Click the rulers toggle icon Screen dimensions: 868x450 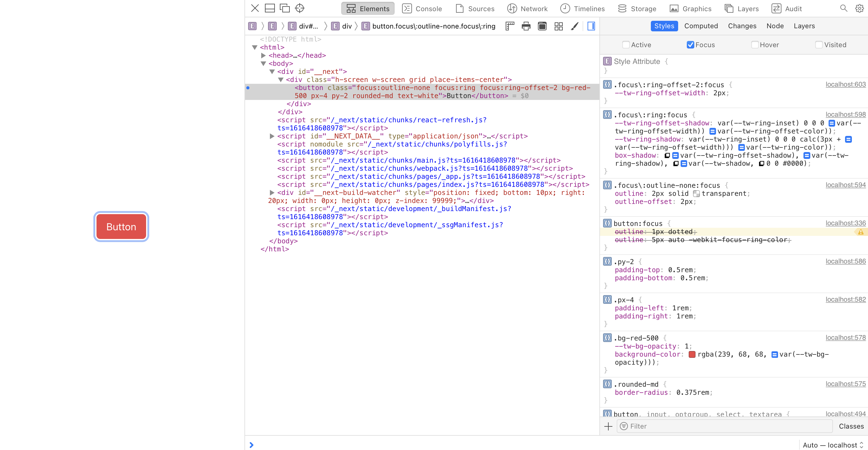(510, 26)
